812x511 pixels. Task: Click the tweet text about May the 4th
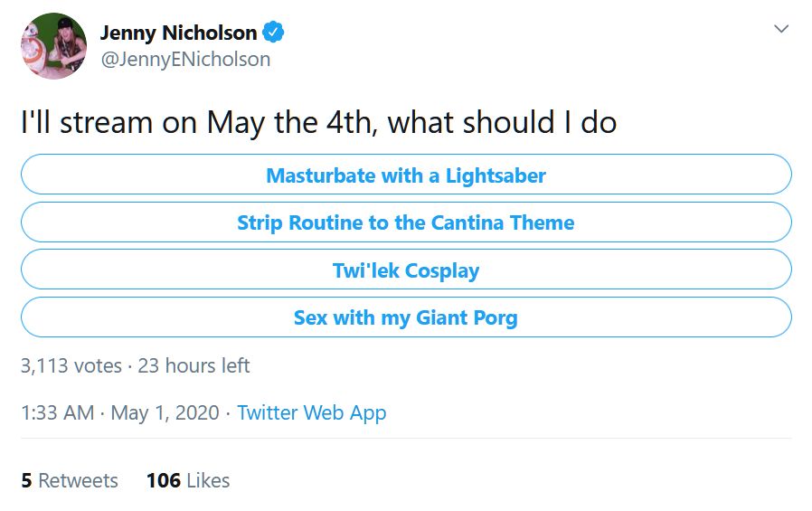[x=319, y=123]
